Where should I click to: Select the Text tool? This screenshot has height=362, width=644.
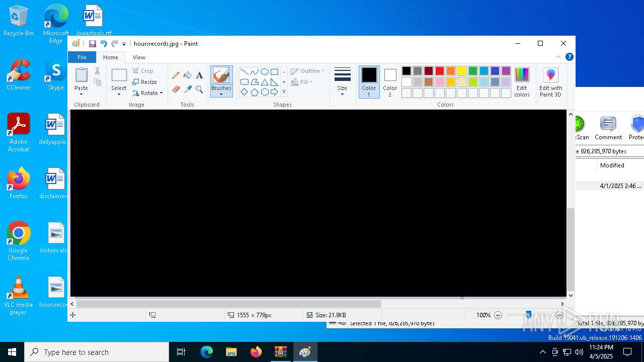click(x=199, y=75)
